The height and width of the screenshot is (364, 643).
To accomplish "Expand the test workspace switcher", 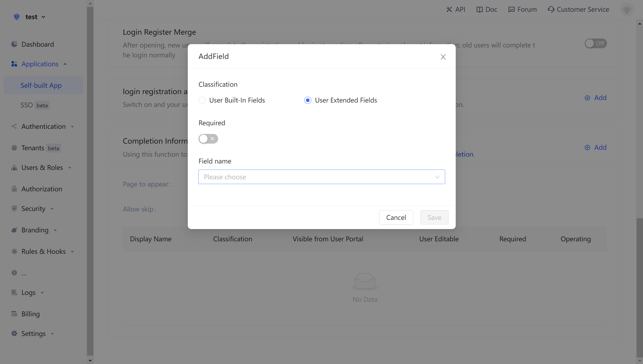I will click(32, 17).
